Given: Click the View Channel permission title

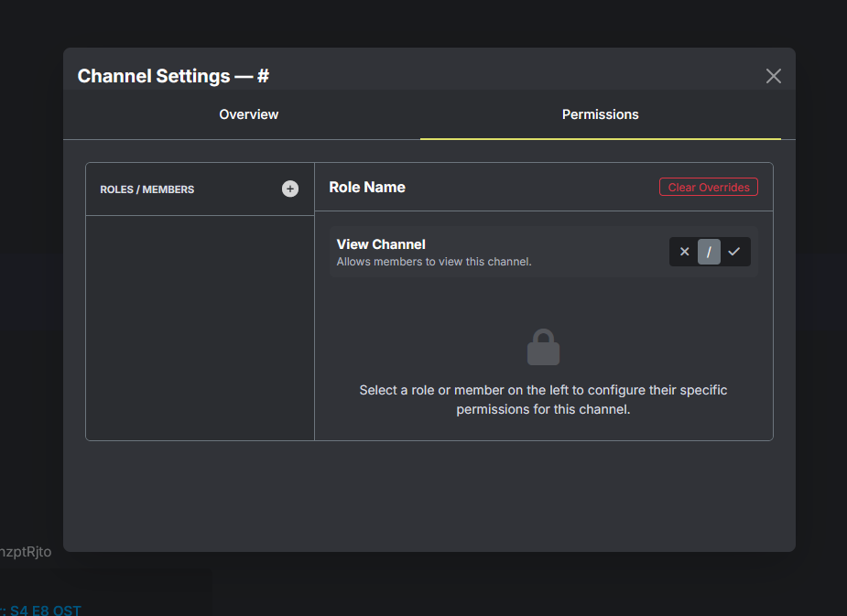Looking at the screenshot, I should click(381, 244).
